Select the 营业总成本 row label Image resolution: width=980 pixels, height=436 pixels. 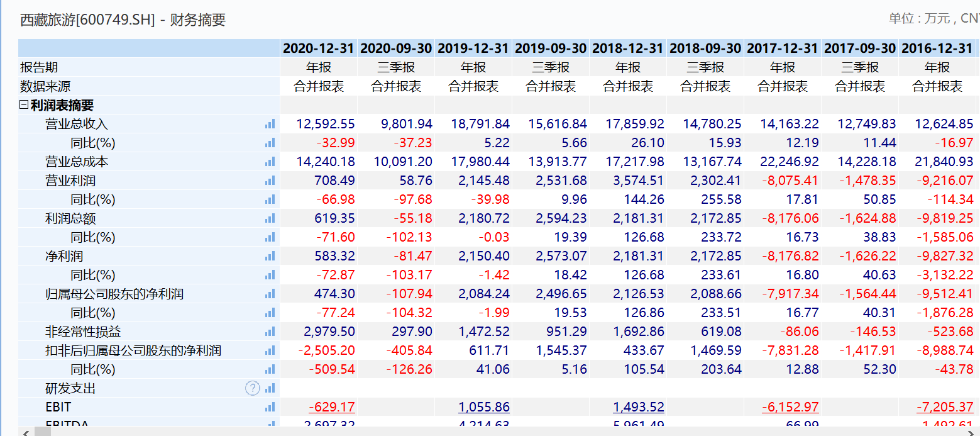tap(77, 162)
